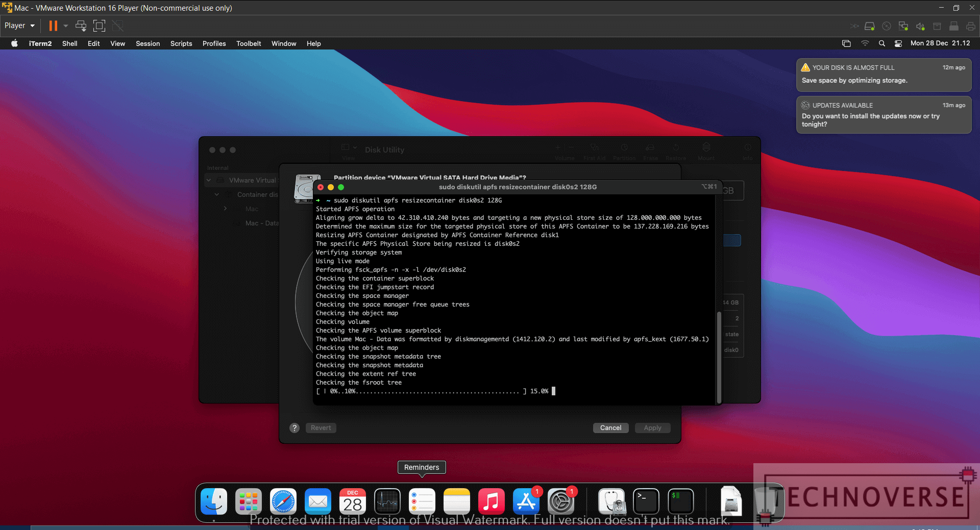Open the Shell menu
Image resolution: width=980 pixels, height=530 pixels.
pyautogui.click(x=70, y=43)
